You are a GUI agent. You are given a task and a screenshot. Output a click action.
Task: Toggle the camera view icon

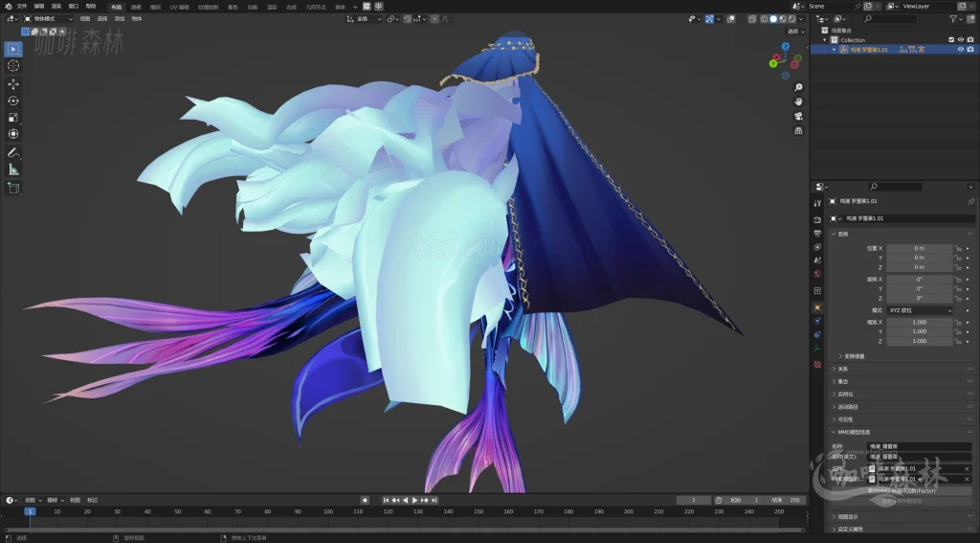pos(798,116)
